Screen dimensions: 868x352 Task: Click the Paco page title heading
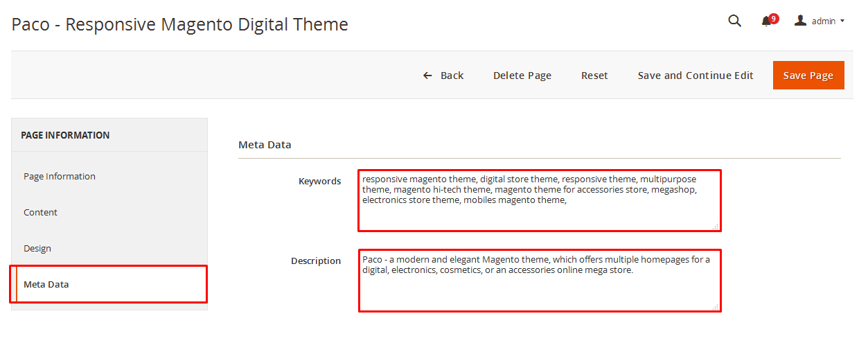(180, 25)
